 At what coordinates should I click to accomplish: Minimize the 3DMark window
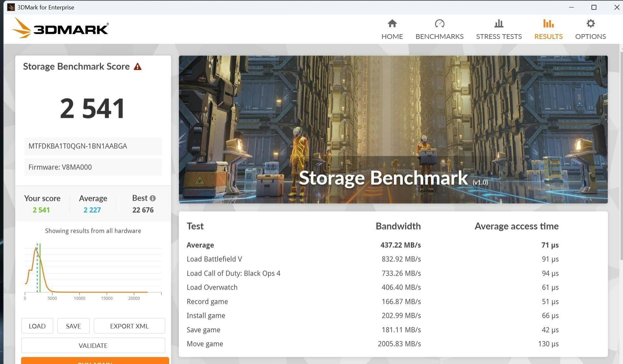(x=571, y=7)
